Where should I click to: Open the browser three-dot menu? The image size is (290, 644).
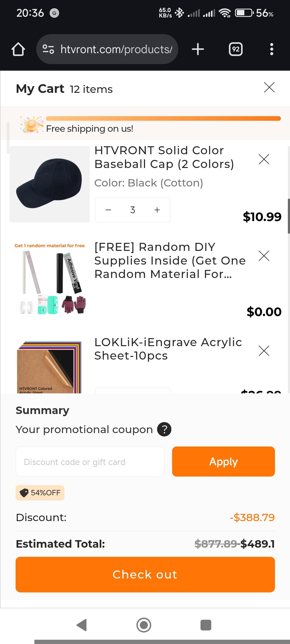[x=271, y=49]
